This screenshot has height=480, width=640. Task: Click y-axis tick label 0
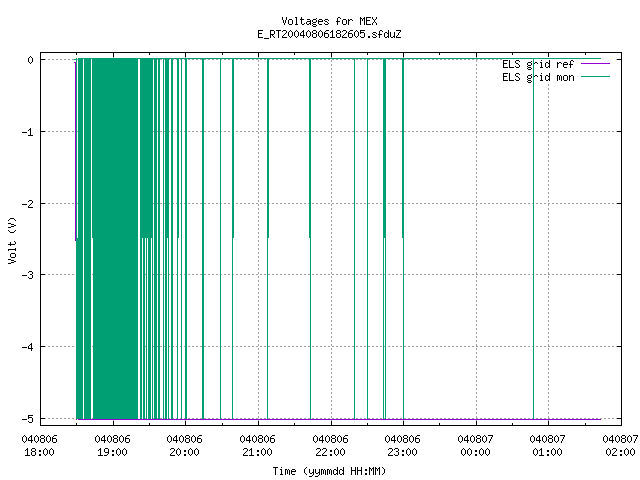tap(30, 60)
